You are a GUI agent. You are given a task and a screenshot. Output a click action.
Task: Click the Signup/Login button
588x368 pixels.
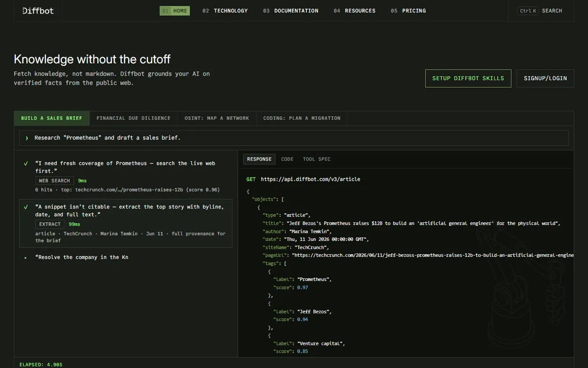click(x=545, y=79)
